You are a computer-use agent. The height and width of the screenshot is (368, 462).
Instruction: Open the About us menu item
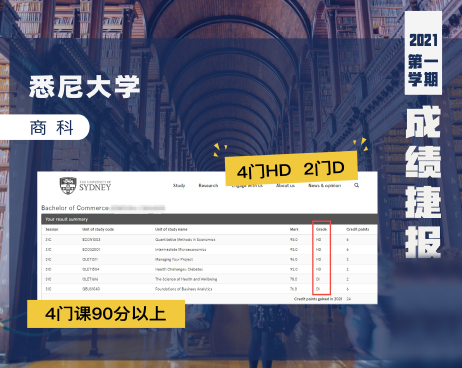[x=285, y=185]
